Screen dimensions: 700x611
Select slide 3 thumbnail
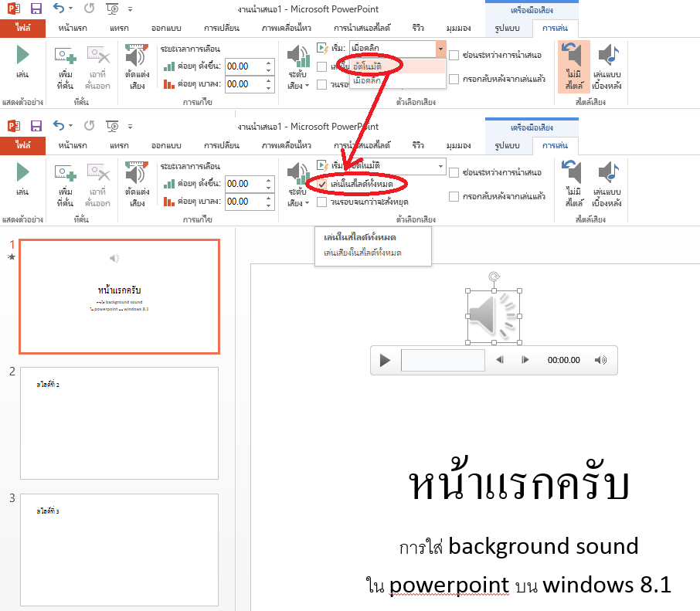click(119, 550)
